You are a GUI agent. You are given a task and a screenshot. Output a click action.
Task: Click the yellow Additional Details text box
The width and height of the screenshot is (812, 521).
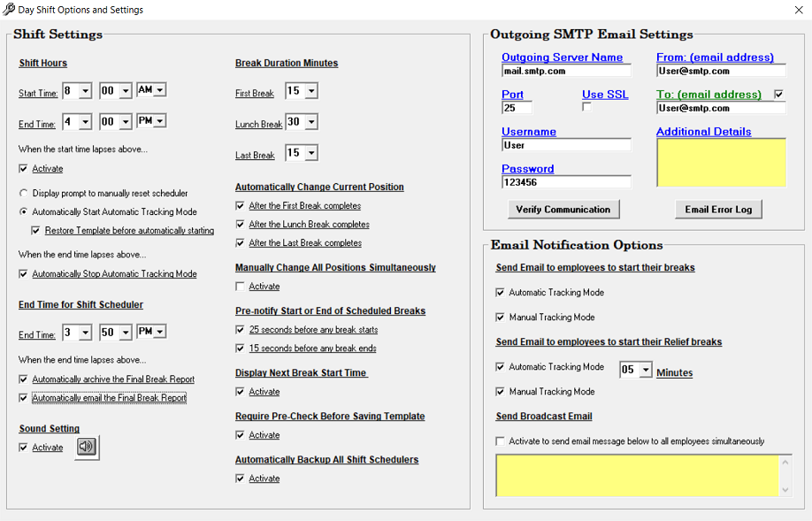pos(720,163)
